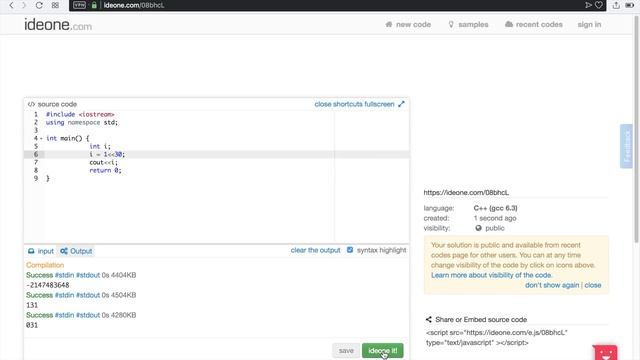Screen dimensions: 640x360
Task: Click the send-page arrow icon in the address bar
Action: tap(588, 5)
